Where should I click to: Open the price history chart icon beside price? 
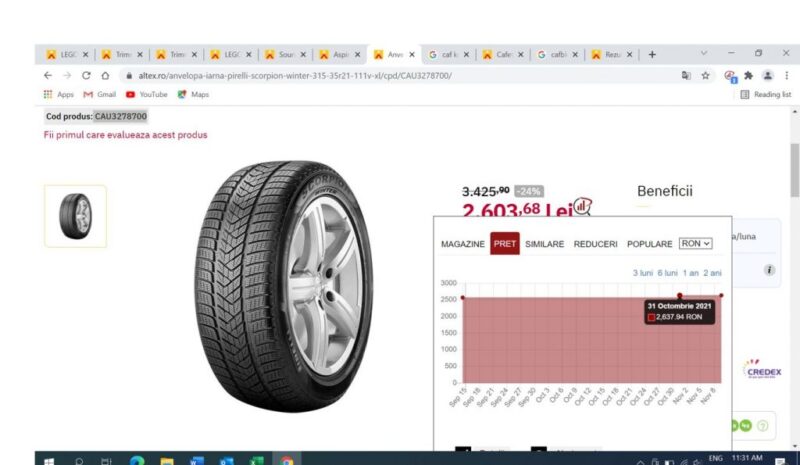(582, 206)
